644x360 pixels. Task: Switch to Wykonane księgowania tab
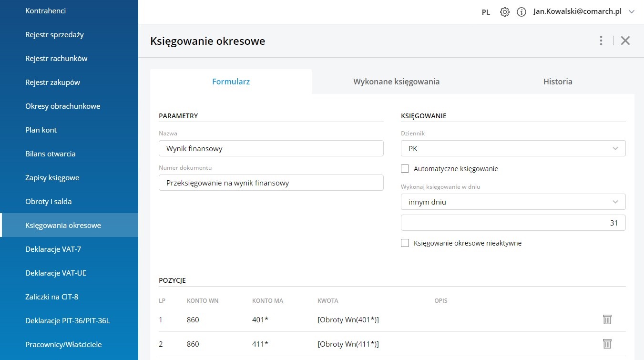(396, 82)
